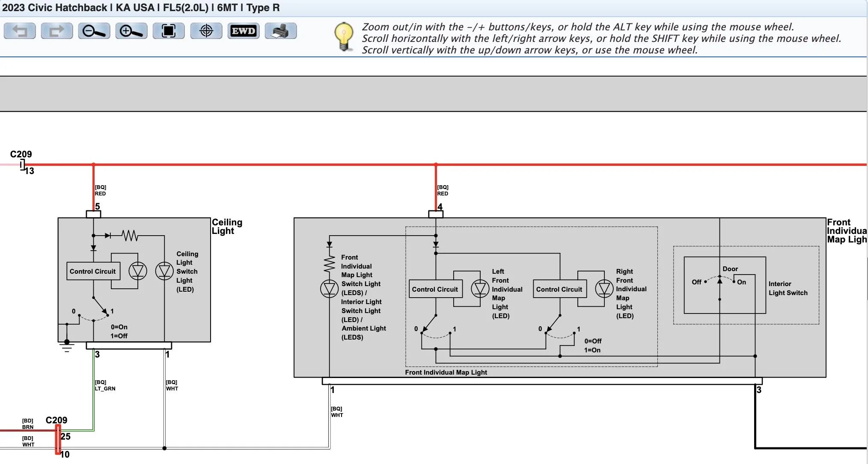This screenshot has height=464, width=868.
Task: Print the diagram with printer icon
Action: click(x=281, y=31)
